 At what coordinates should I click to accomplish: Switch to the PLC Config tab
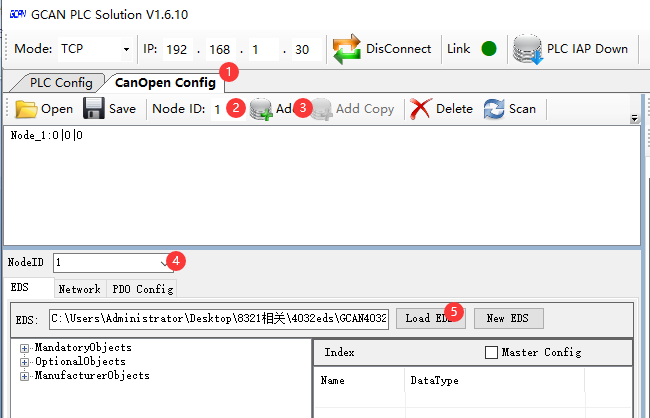(60, 82)
